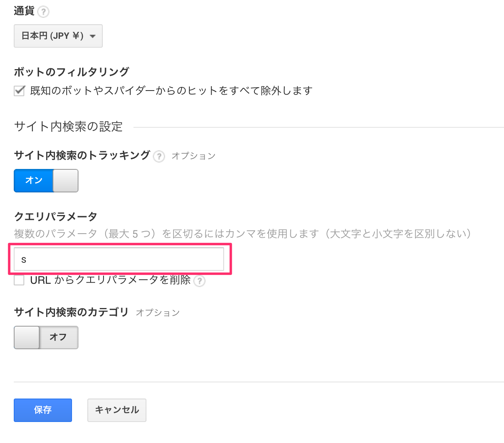This screenshot has width=504, height=443.
Task: Click オプション next to サイト内検索のトラッキング
Action: [x=194, y=156]
